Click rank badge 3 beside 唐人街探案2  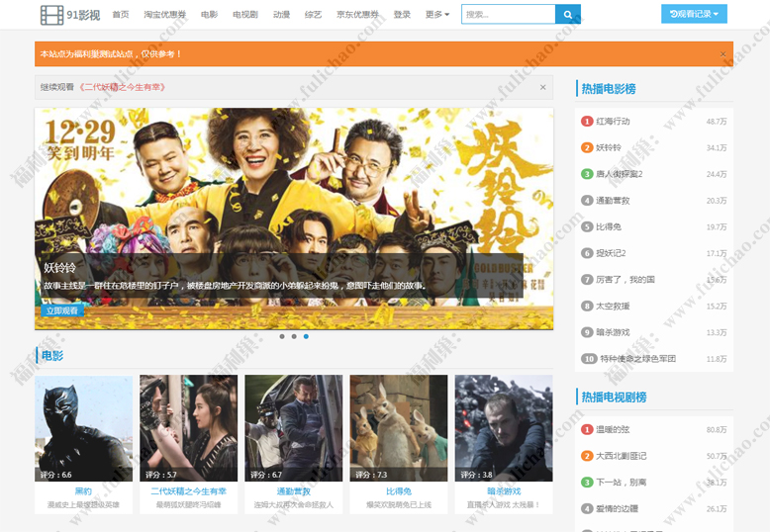[x=587, y=174]
